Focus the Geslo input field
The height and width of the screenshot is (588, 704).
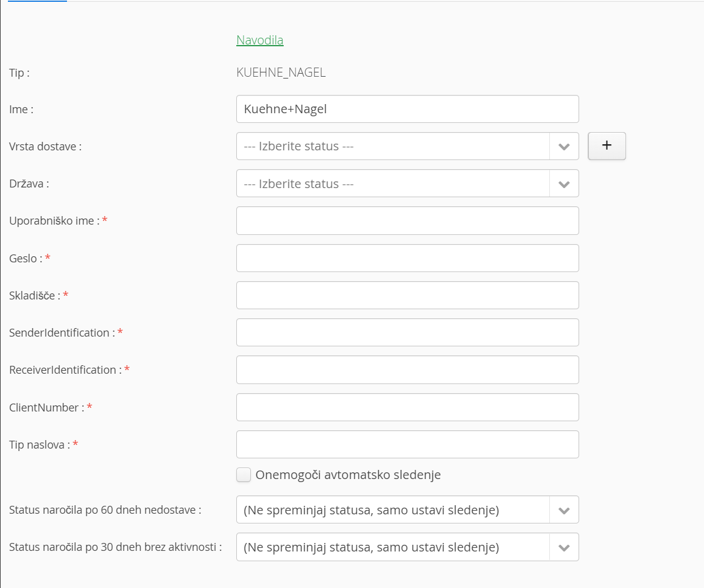pyautogui.click(x=407, y=258)
